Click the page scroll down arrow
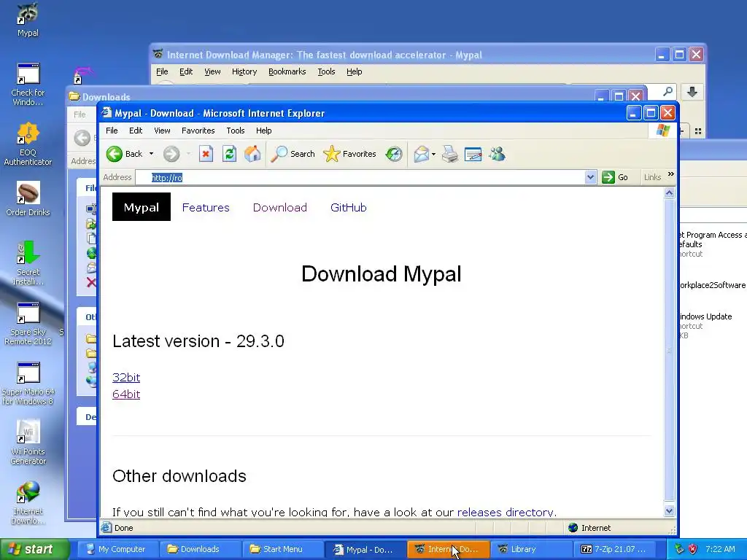 pyautogui.click(x=670, y=511)
